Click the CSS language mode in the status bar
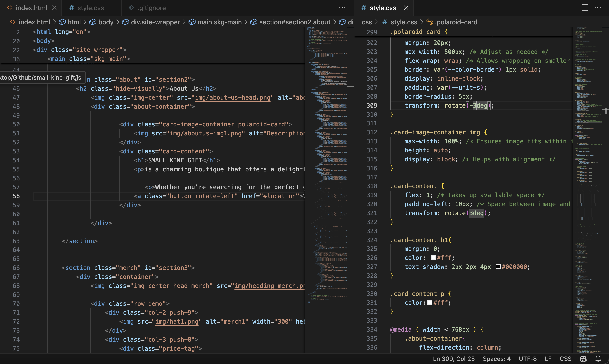609x364 pixels. click(x=565, y=359)
